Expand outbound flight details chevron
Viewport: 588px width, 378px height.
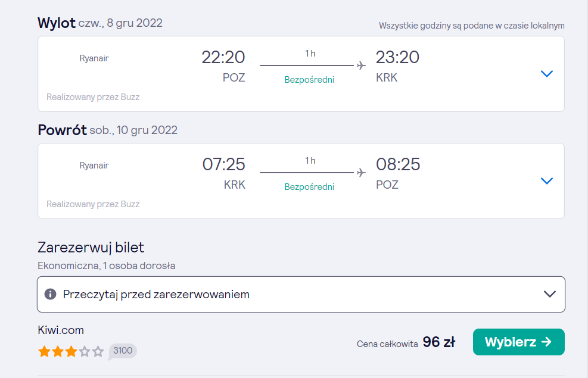click(547, 74)
